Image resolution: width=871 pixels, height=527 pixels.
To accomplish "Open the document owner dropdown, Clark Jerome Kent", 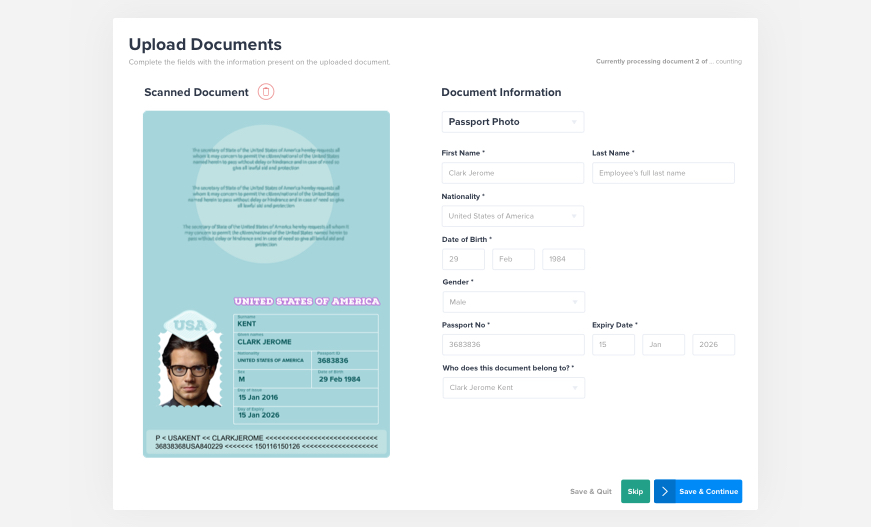I will pos(513,388).
